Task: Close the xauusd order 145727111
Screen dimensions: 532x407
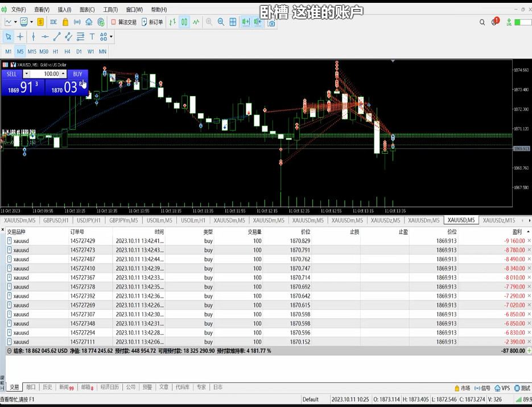Action: pos(529,342)
